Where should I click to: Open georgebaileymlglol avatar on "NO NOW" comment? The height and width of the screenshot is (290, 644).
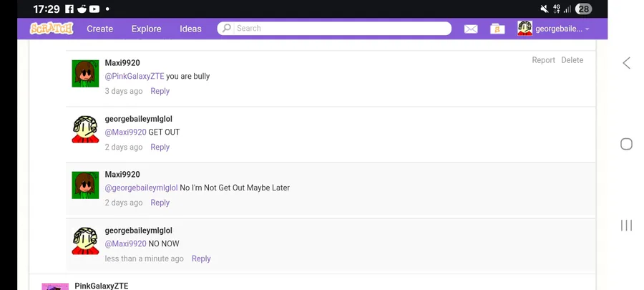[85, 241]
